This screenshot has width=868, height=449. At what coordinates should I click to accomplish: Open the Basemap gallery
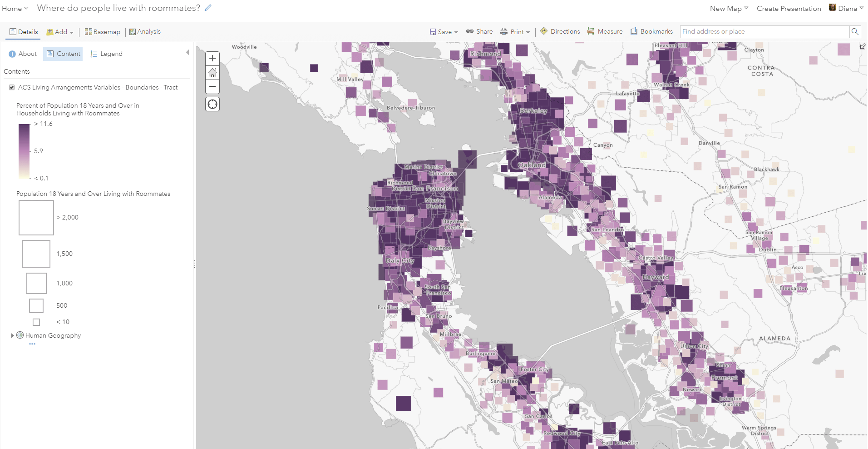click(x=102, y=31)
